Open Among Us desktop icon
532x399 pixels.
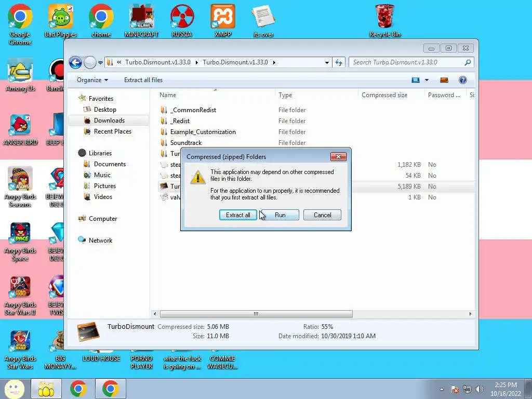(x=20, y=75)
